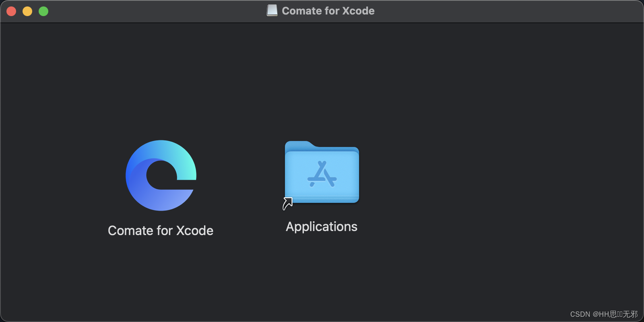This screenshot has width=644, height=322.
Task: Click the disk image icon in title bar
Action: (x=272, y=11)
